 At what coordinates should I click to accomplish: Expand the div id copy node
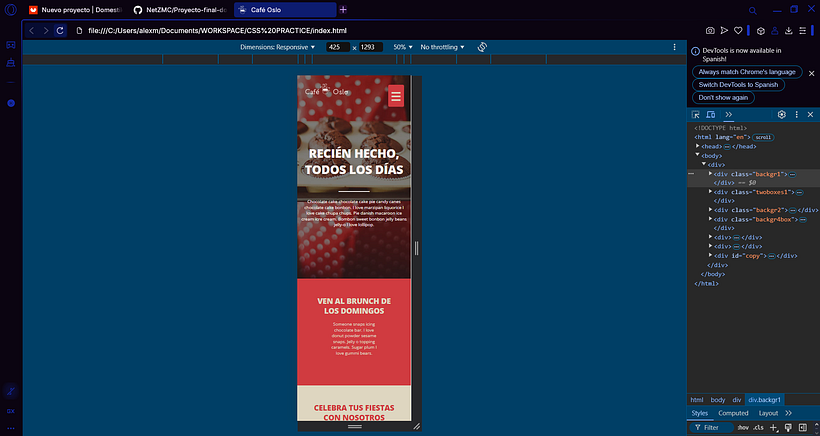coord(711,255)
